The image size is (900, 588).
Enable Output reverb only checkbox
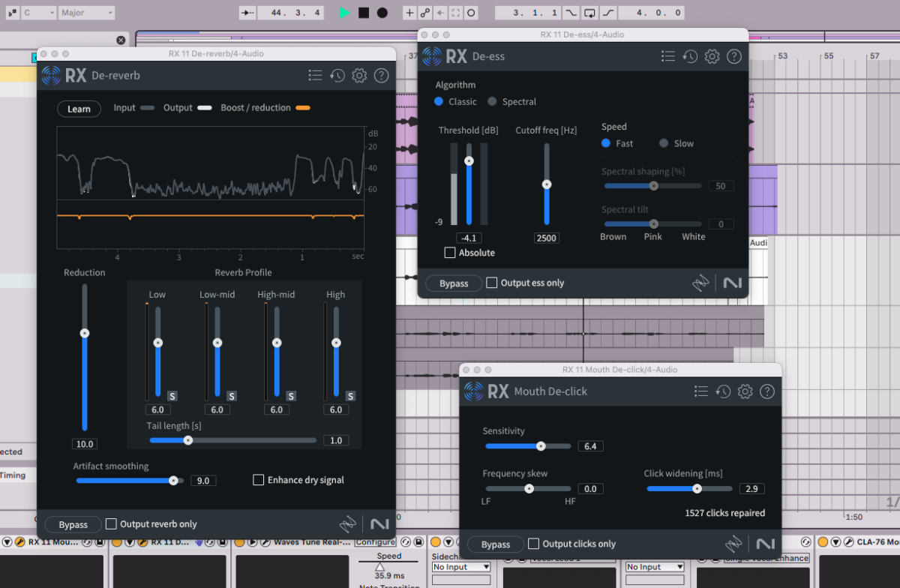111,523
